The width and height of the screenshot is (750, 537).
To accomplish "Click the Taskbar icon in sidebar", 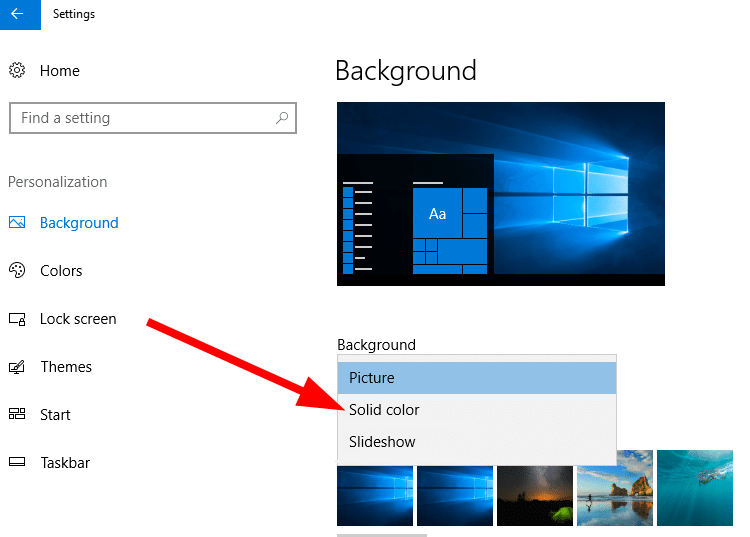I will point(17,462).
